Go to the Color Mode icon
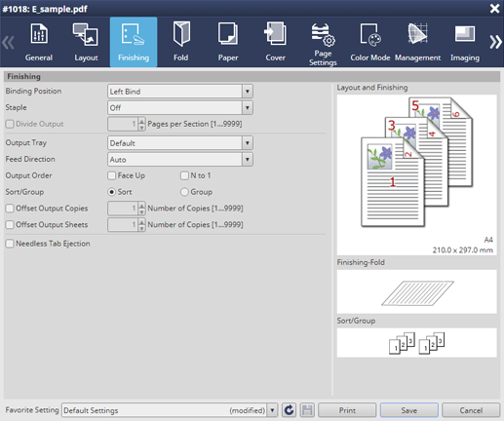 coord(370,34)
